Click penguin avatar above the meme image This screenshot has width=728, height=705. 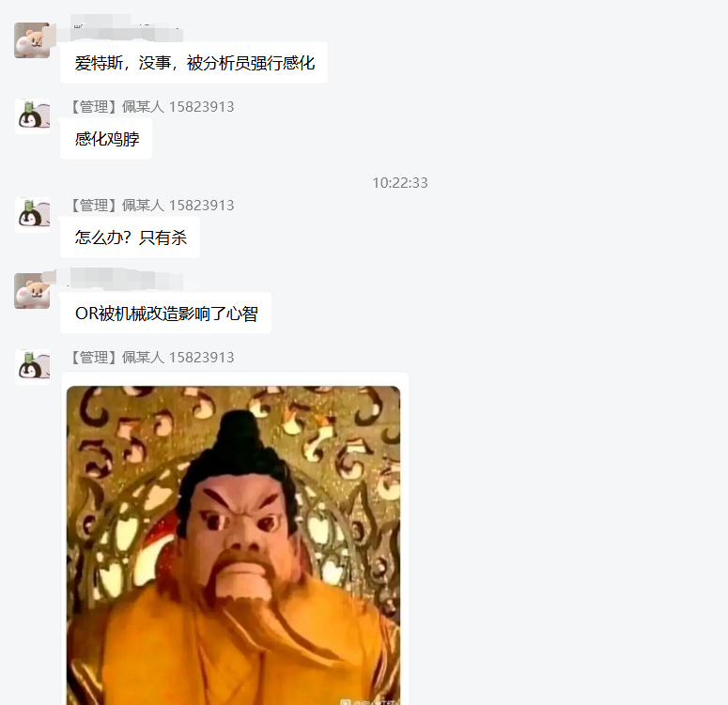32,367
